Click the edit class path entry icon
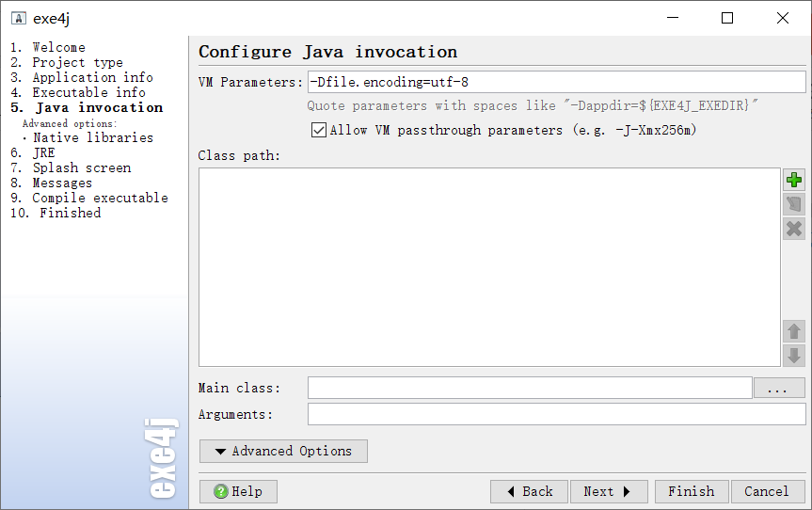This screenshot has width=812, height=510. pyautogui.click(x=794, y=204)
